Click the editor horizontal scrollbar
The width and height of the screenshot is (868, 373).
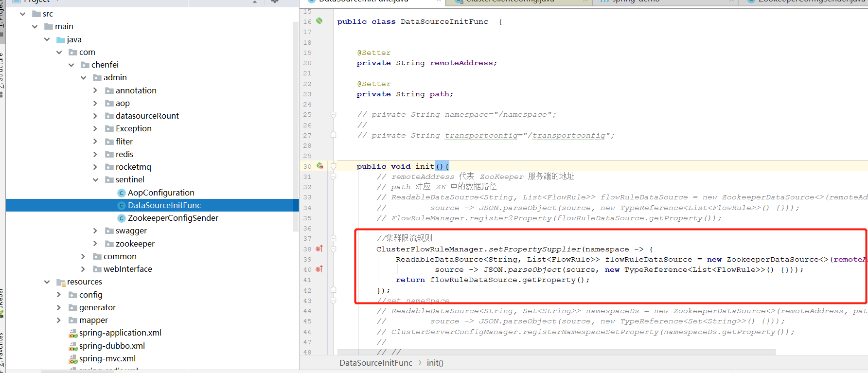click(x=556, y=352)
